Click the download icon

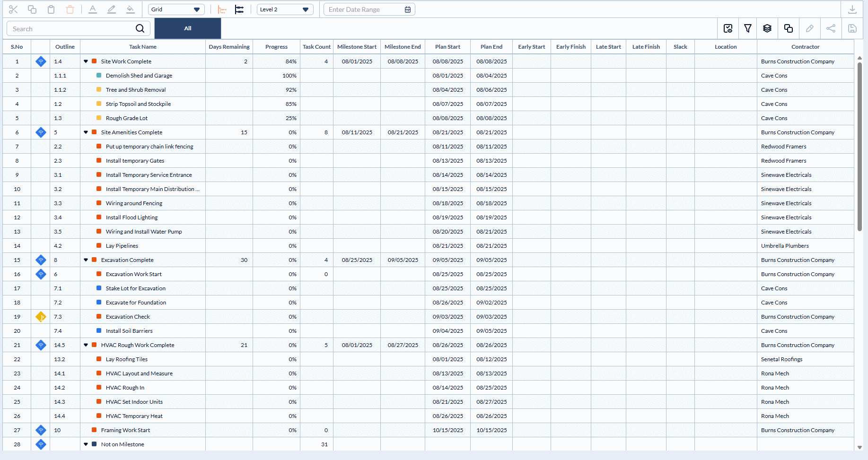pyautogui.click(x=852, y=9)
